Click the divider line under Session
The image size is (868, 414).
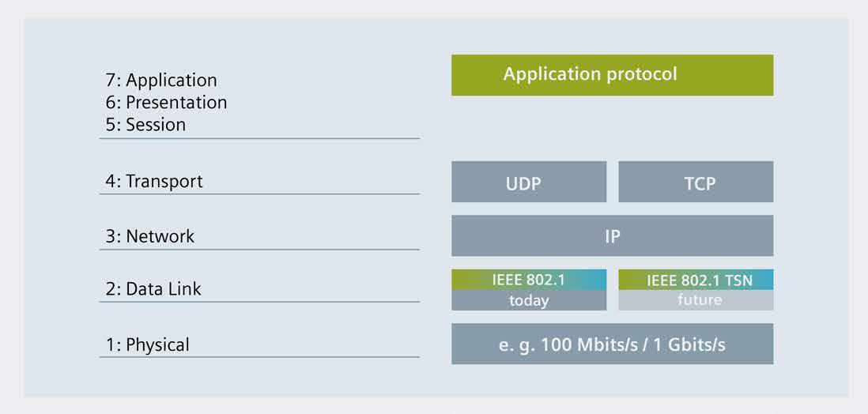pos(259,138)
